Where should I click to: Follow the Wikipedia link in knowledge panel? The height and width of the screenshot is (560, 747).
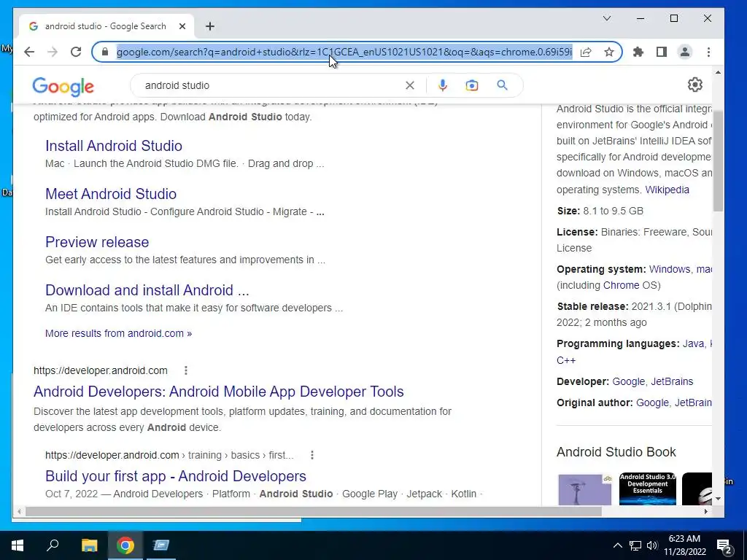667,190
